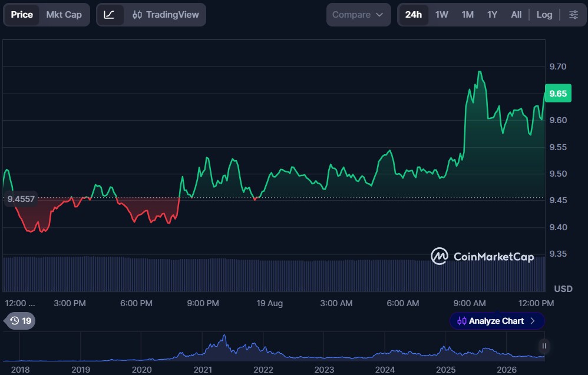Click the 3:00 PM time axis label
This screenshot has width=588, height=375.
(x=70, y=303)
